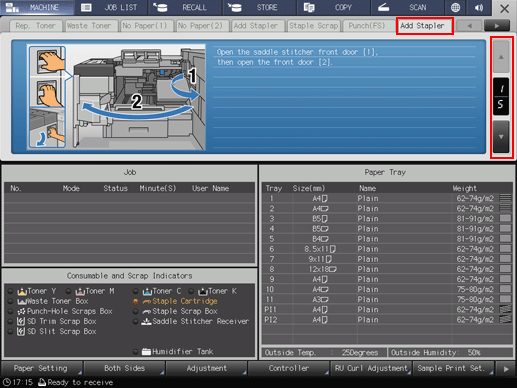Click the printer ready status icon
Screen dimensions: 517x388
[42, 382]
